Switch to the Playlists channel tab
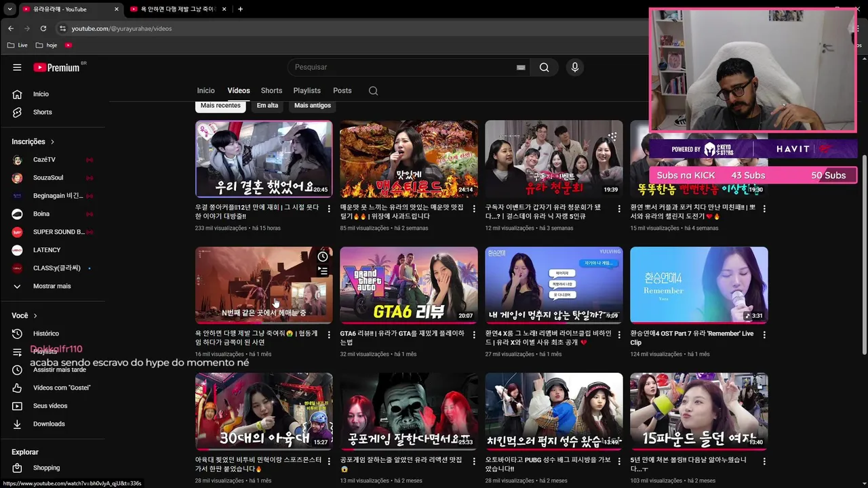868x488 pixels. point(307,91)
